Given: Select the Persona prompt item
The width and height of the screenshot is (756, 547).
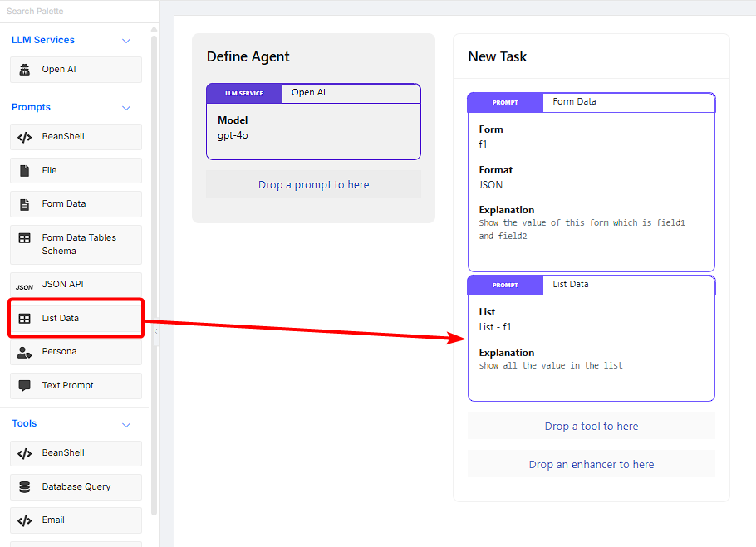Looking at the screenshot, I should [76, 352].
